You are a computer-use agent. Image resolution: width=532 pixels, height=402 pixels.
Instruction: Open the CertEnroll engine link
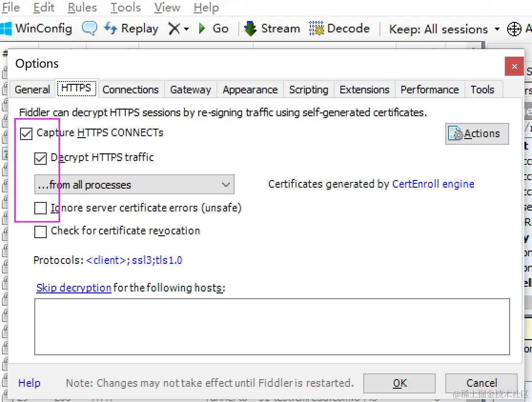(x=433, y=184)
